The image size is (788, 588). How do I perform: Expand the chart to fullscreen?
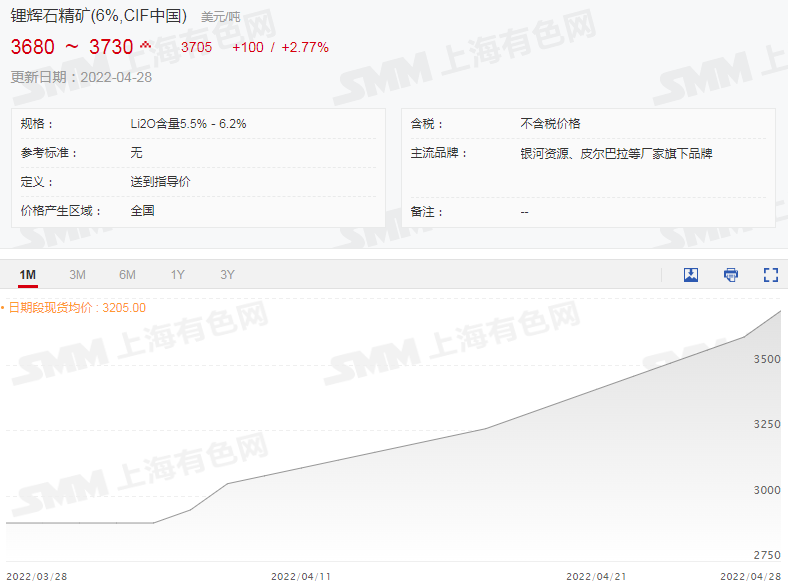[770, 275]
